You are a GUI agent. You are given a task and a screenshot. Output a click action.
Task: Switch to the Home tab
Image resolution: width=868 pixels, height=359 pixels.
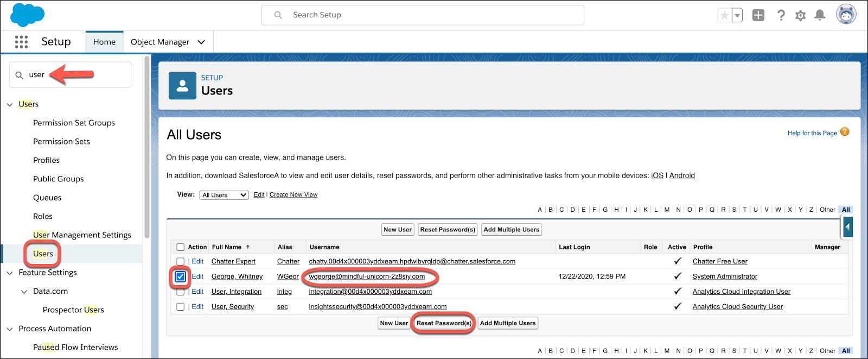[104, 42]
